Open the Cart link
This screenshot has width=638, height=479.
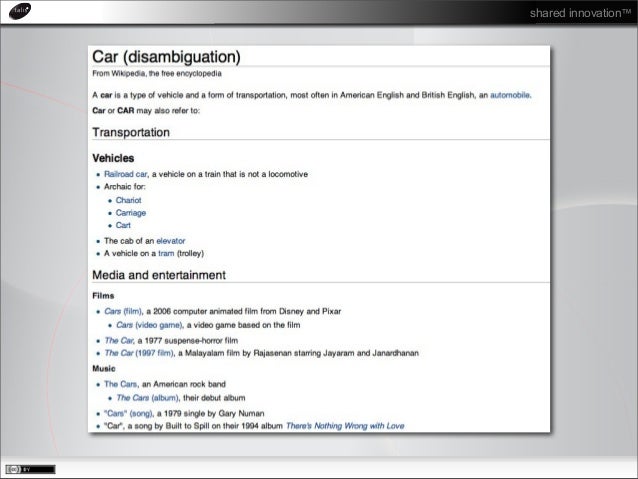click(x=123, y=225)
